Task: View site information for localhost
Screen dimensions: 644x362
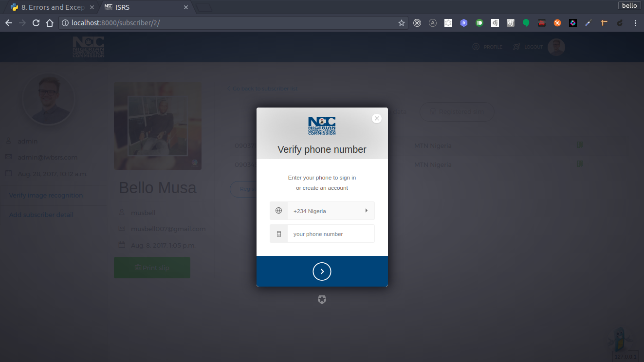Action: point(65,23)
